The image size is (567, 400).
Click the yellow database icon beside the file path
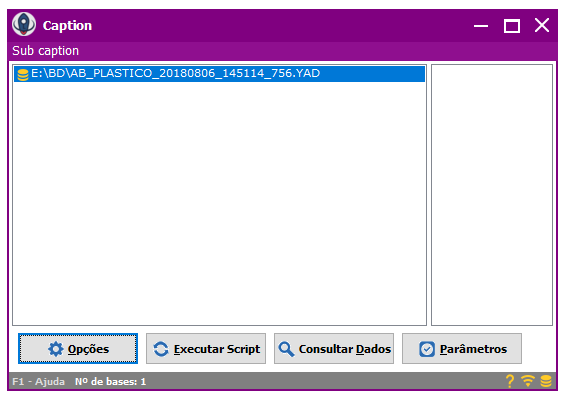pyautogui.click(x=23, y=75)
